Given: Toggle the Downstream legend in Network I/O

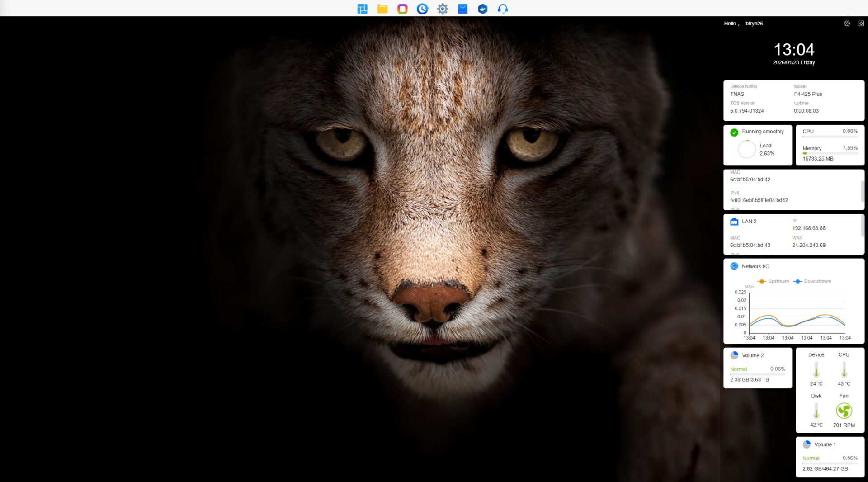Looking at the screenshot, I should coord(812,281).
